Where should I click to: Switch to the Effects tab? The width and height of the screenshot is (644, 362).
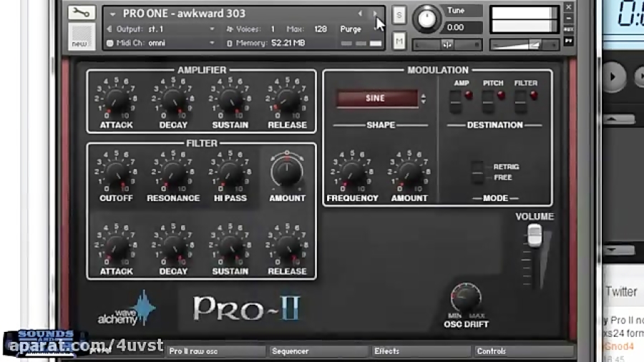[x=421, y=351]
